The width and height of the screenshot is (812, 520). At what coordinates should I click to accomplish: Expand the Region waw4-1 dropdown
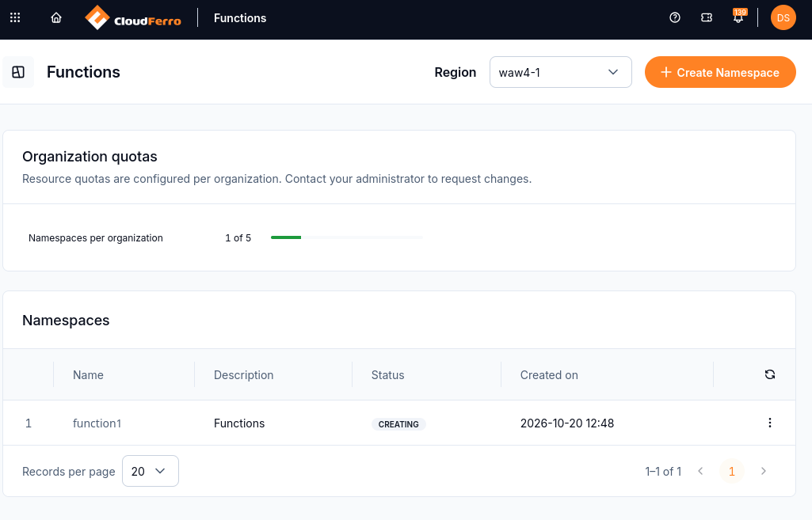(560, 72)
